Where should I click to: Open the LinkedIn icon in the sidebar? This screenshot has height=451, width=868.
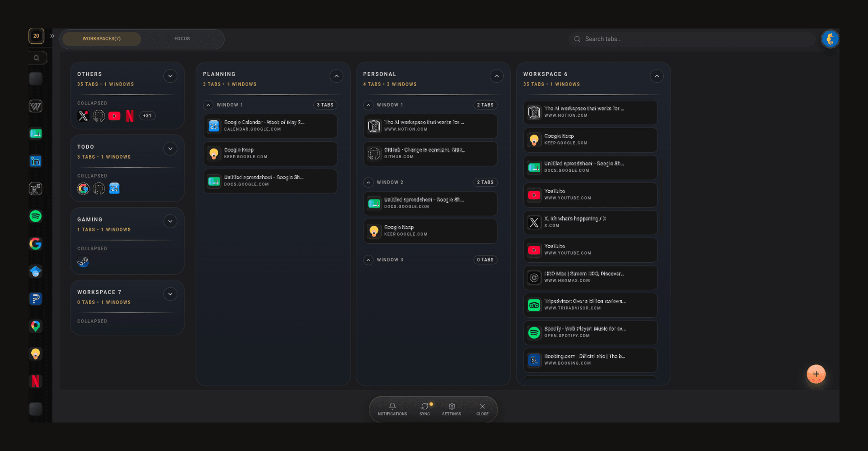pyautogui.click(x=36, y=161)
